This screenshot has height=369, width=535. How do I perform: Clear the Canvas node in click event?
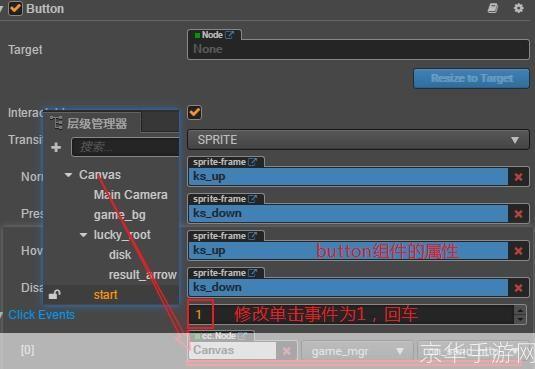point(287,351)
